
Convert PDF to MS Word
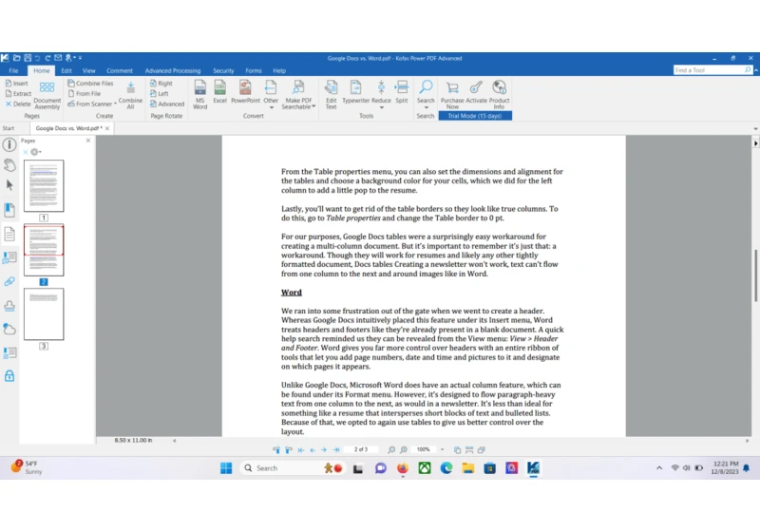(x=200, y=95)
